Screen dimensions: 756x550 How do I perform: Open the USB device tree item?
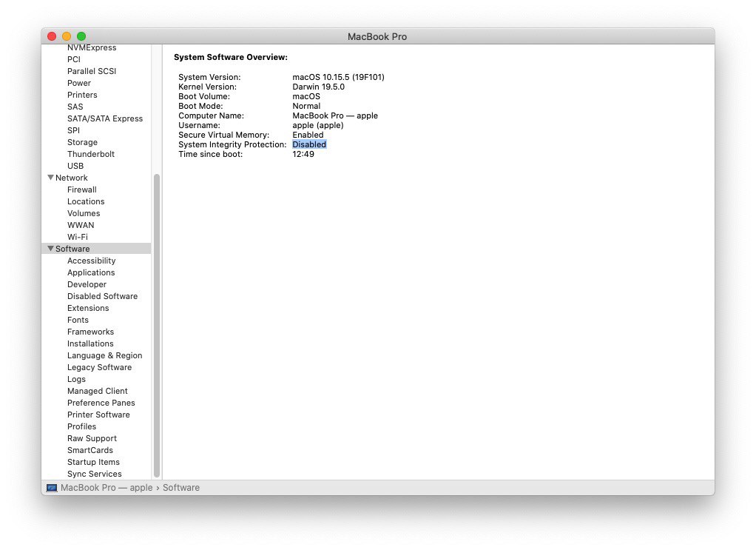pos(75,166)
